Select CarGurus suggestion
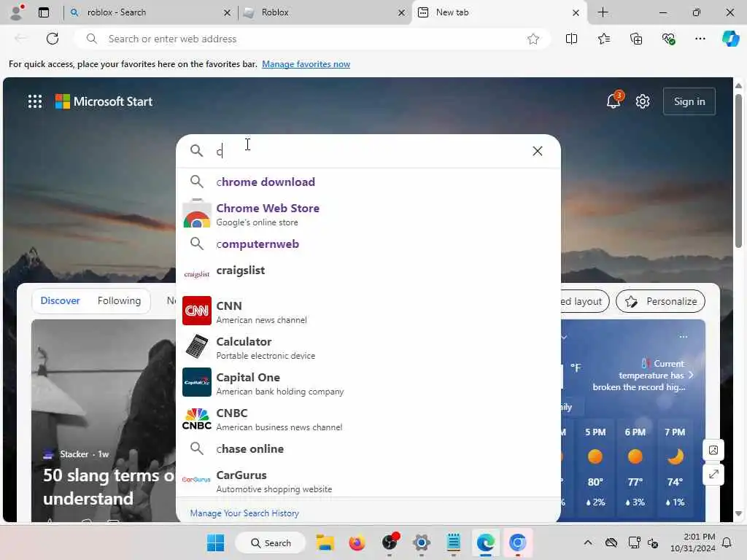This screenshot has width=747, height=560. [x=368, y=481]
